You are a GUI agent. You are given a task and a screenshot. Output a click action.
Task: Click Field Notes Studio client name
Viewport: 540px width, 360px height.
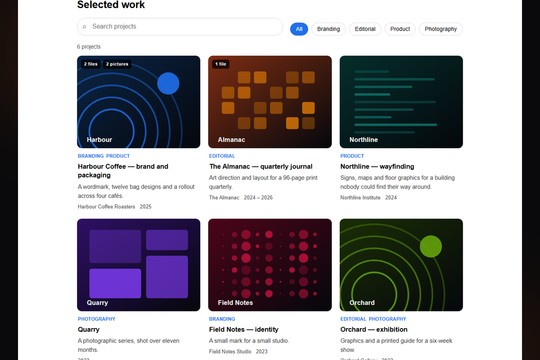point(230,352)
